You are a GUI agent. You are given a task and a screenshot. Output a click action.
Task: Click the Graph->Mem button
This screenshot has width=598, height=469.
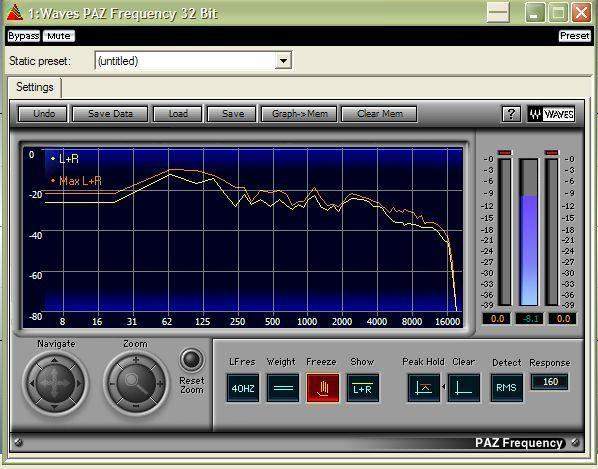[x=299, y=114]
